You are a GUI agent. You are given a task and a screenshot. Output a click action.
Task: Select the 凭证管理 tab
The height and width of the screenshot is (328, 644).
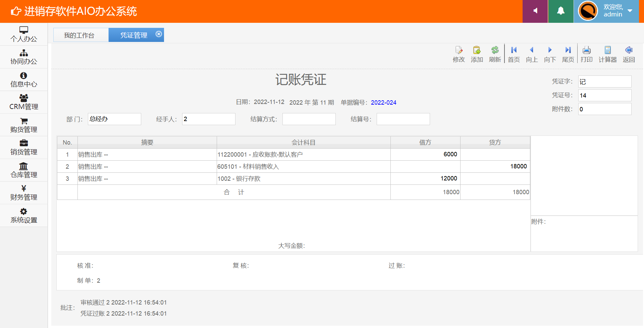tap(134, 35)
